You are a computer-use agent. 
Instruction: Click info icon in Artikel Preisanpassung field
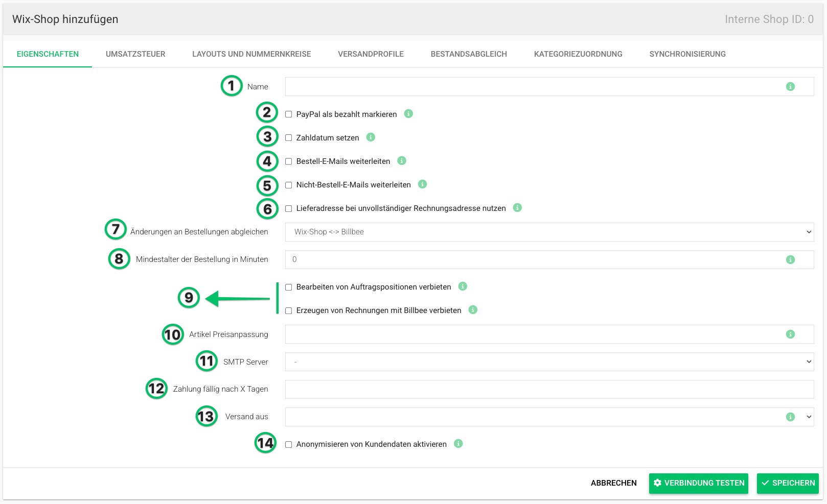click(x=790, y=334)
